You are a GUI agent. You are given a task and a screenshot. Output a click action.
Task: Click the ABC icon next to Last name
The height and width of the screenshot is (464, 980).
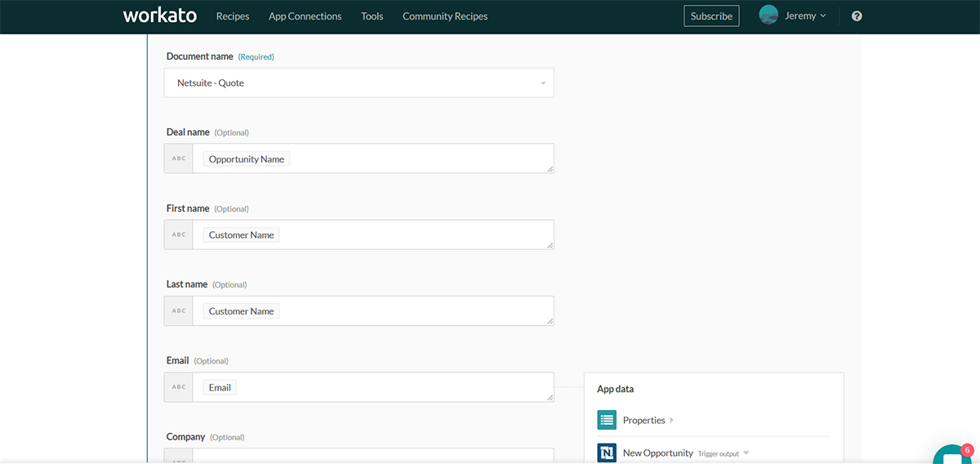click(x=178, y=310)
